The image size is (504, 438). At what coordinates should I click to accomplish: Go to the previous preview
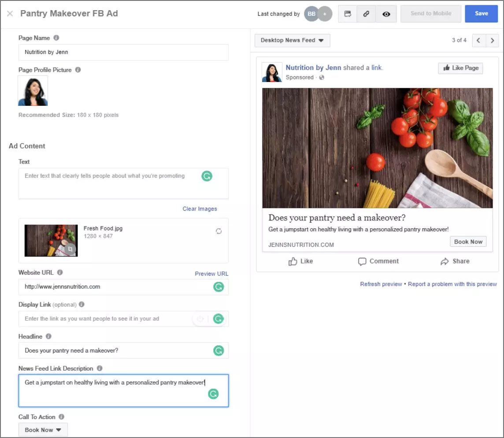478,41
